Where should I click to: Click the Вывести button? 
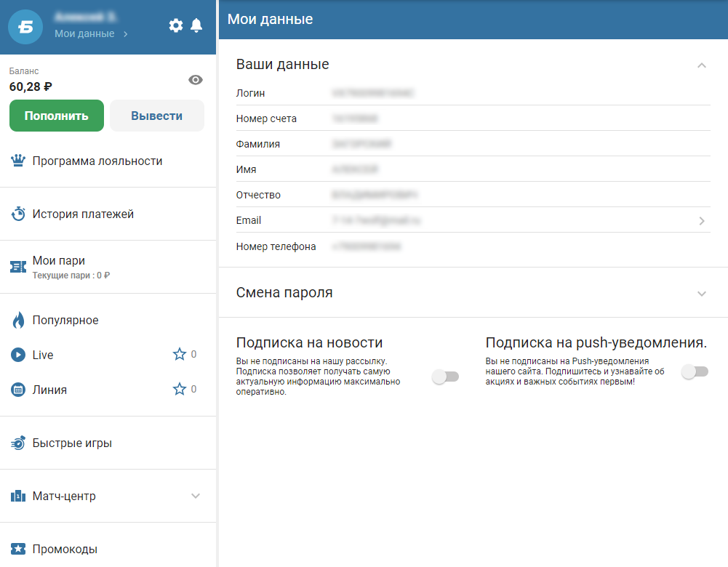point(157,116)
